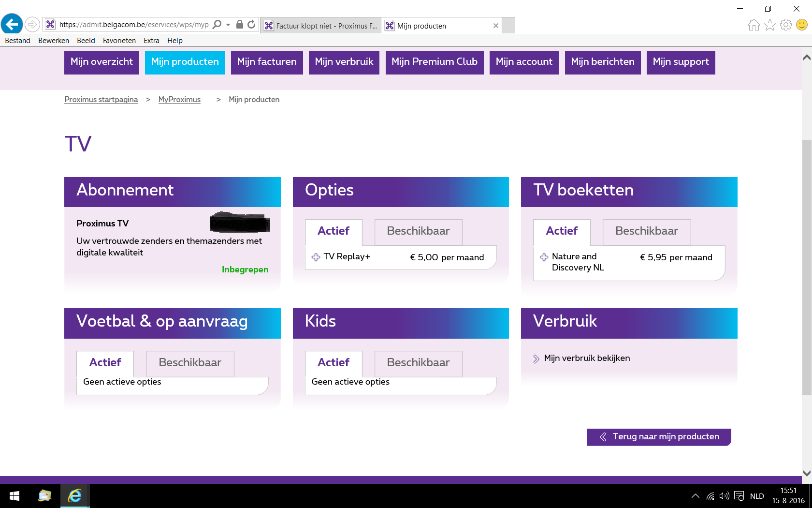The height and width of the screenshot is (508, 812).
Task: Refresh the page with reload icon
Action: pos(251,24)
